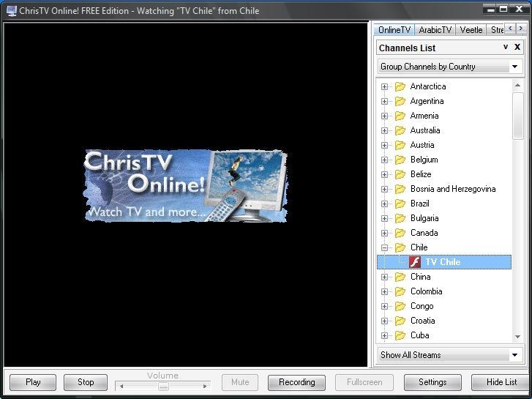532x399 pixels.
Task: Click the ChrisTV Online banner in video area
Action: 186,186
